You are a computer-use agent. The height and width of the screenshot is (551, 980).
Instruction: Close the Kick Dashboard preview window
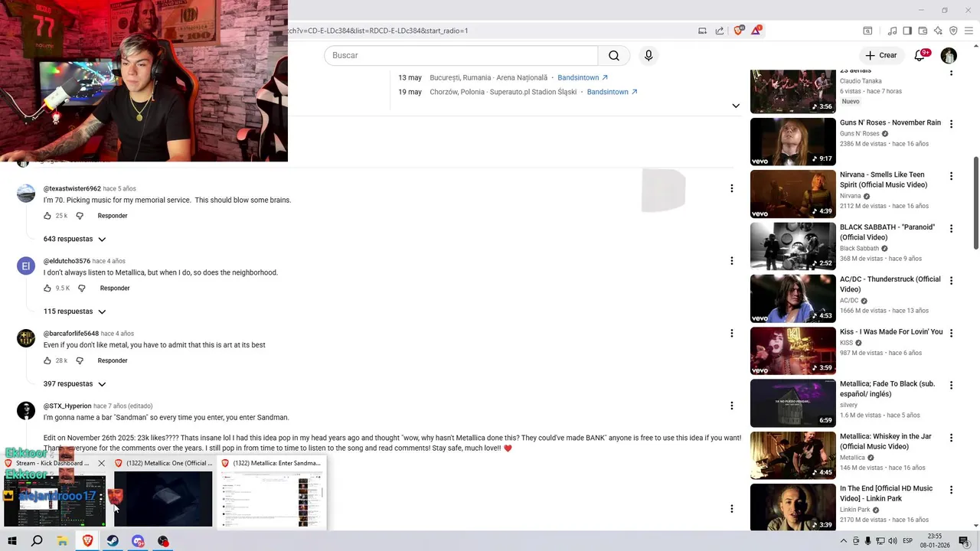[101, 463]
